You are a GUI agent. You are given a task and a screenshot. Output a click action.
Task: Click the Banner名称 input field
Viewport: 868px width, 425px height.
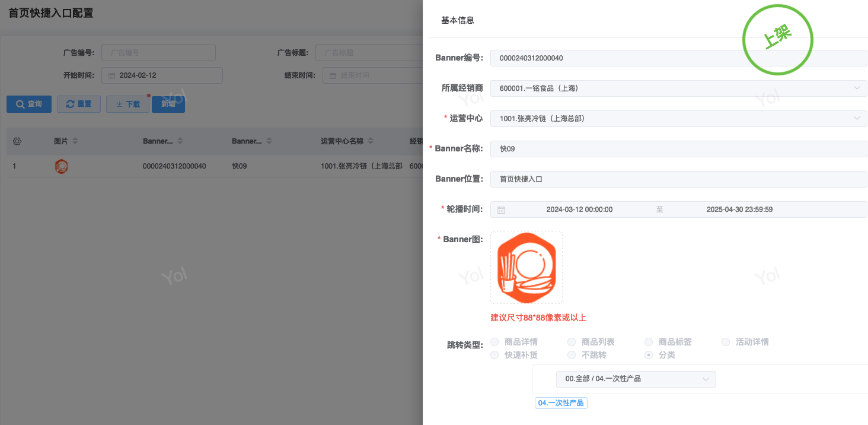point(678,149)
